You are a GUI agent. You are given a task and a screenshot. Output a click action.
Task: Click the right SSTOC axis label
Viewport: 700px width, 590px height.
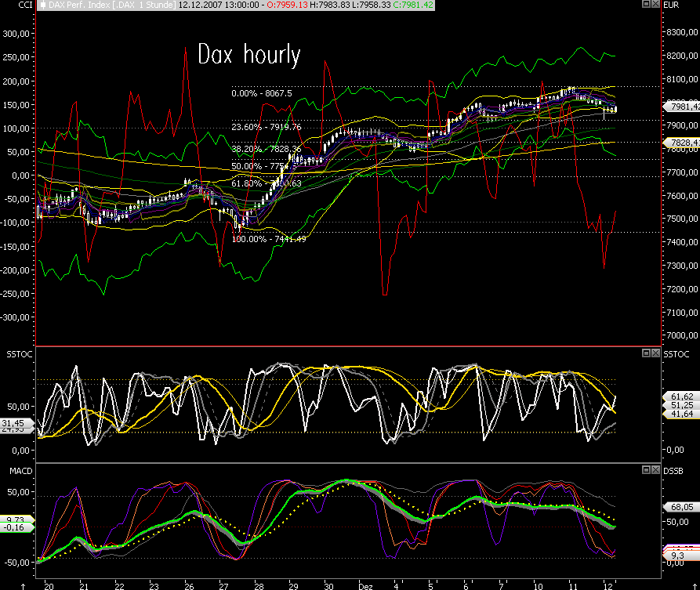(676, 354)
